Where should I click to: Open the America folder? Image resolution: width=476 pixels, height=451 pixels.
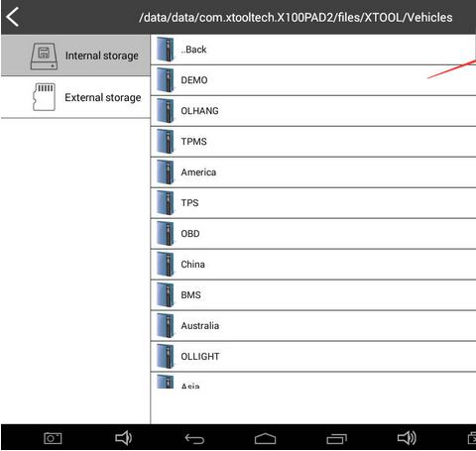coord(313,172)
